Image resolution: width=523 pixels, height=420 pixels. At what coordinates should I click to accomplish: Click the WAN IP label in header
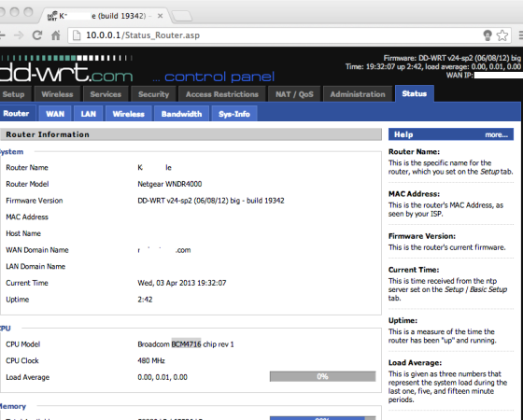[459, 76]
